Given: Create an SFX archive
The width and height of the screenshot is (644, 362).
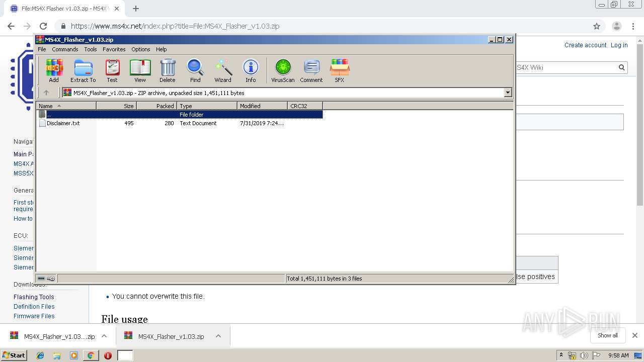Looking at the screenshot, I should 340,70.
